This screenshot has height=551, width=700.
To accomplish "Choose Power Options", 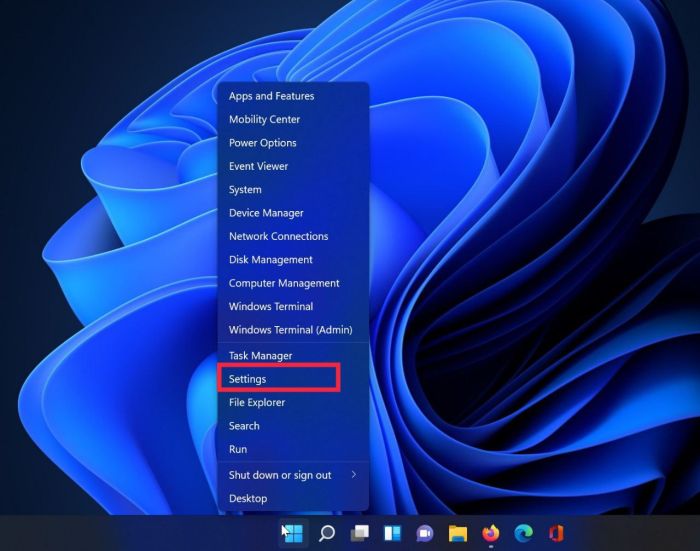I will coord(293,143).
